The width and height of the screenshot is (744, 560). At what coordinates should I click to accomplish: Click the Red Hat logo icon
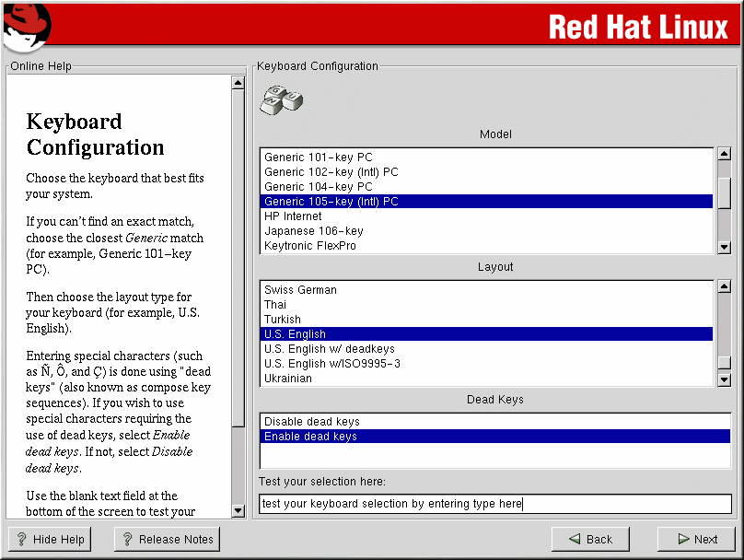pos(26,27)
